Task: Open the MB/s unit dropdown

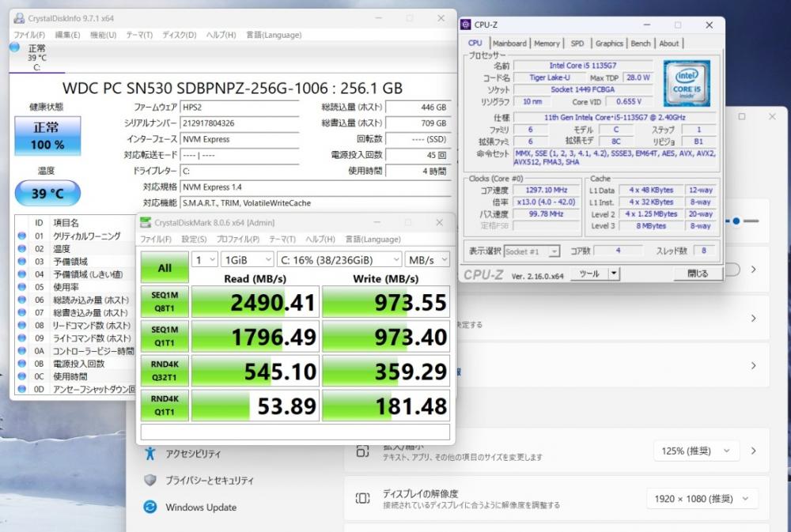Action: click(426, 259)
